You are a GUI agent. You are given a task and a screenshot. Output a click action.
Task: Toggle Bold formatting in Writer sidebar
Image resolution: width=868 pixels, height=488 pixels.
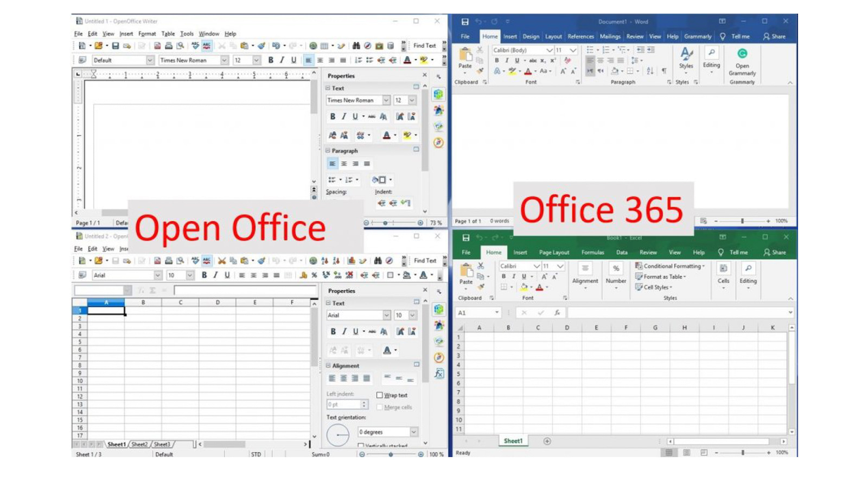(x=333, y=115)
